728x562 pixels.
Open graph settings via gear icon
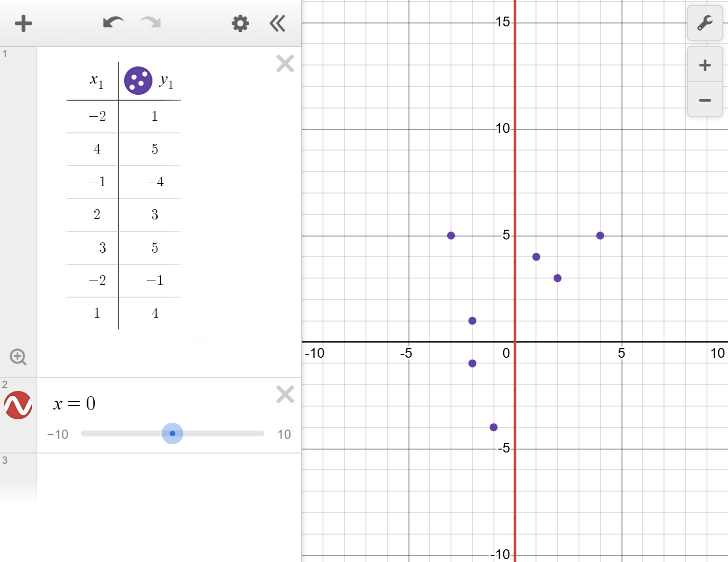click(239, 23)
